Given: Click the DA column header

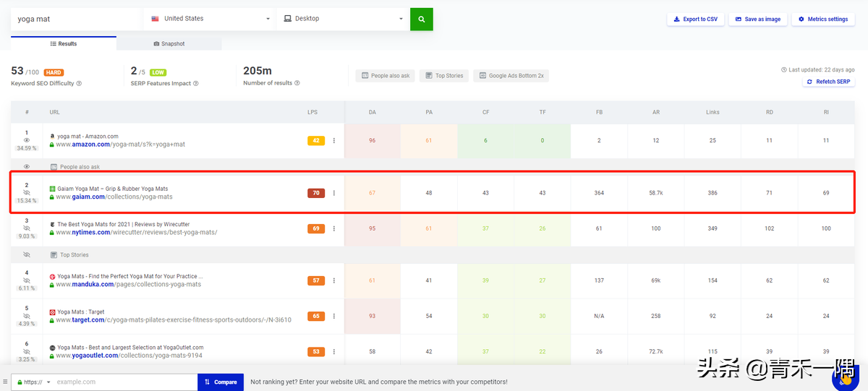Looking at the screenshot, I should [x=372, y=112].
